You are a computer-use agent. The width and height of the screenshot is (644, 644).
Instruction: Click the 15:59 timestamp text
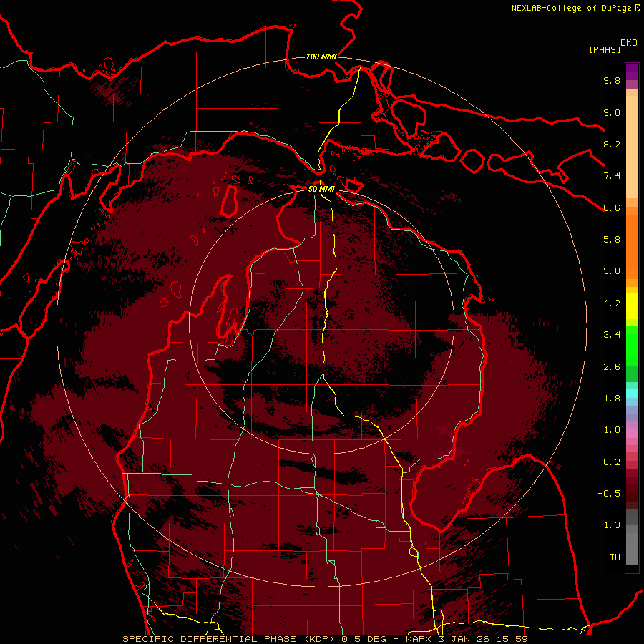512,639
